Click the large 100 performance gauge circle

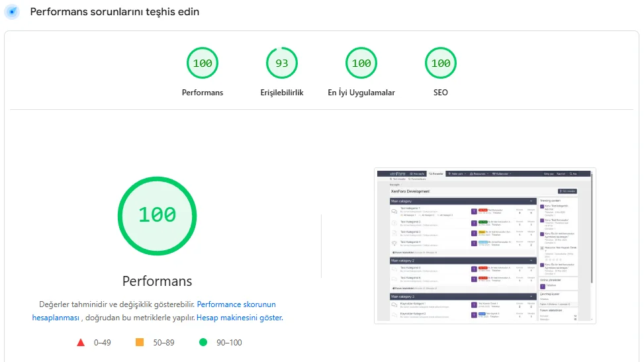point(157,215)
